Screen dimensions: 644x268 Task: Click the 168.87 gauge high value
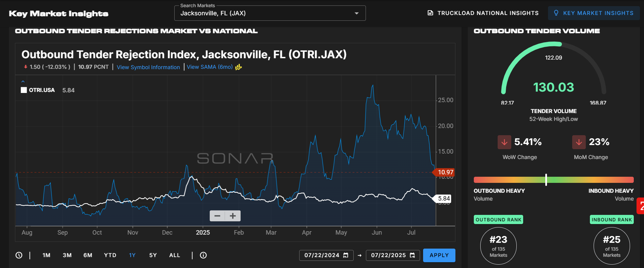click(598, 103)
